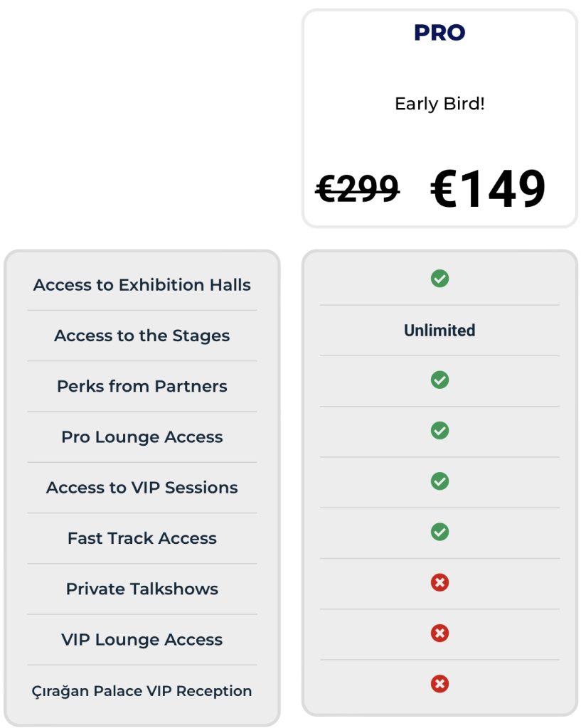Click the Early Bird! label
The width and height of the screenshot is (581, 728).
coord(439,104)
